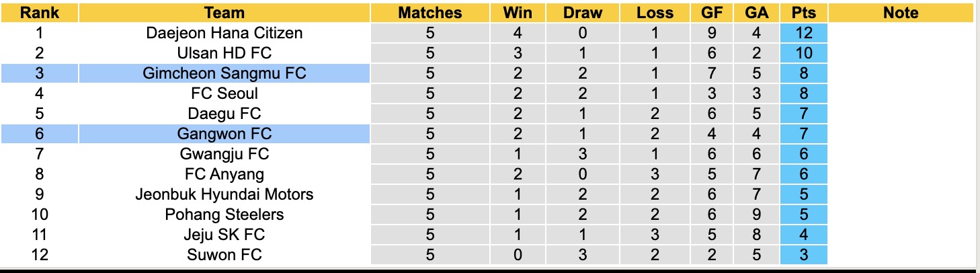Click the GF column header
This screenshot has height=273, width=980.
pyautogui.click(x=712, y=13)
